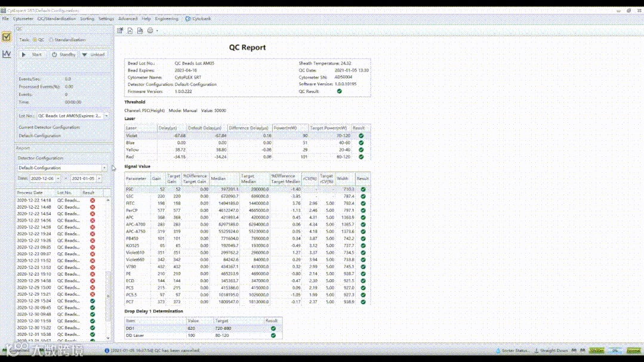Viewport: 644px width, 362px height.
Task: Click the Parameter column header
Action: coord(137,178)
